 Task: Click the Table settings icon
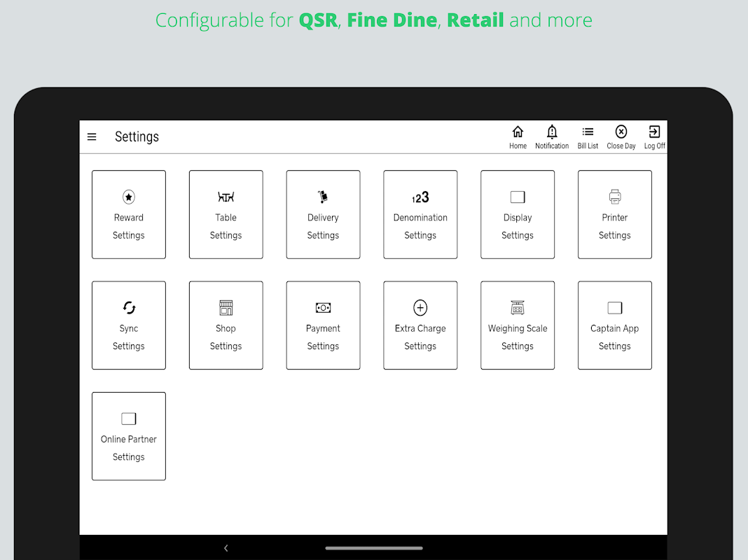coord(226,197)
